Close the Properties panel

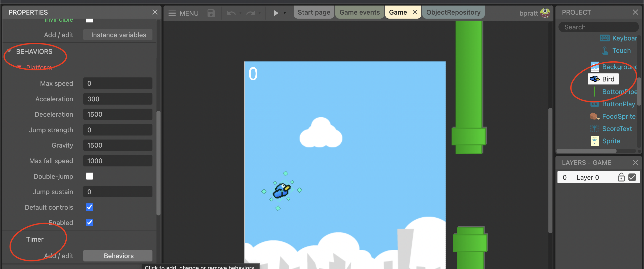[155, 12]
